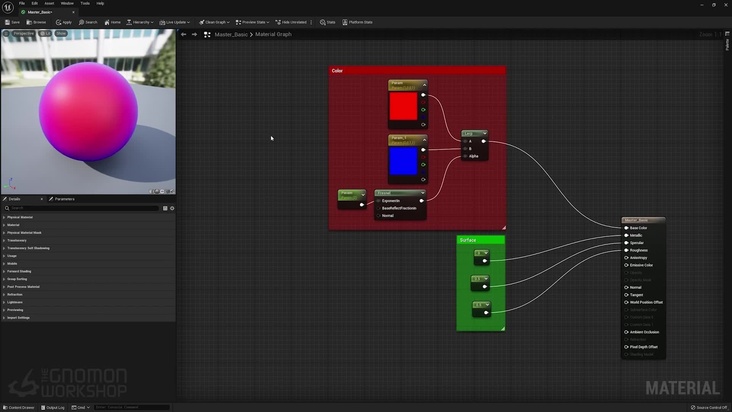Open the Help menu
This screenshot has height=412, width=732.
(100, 3)
